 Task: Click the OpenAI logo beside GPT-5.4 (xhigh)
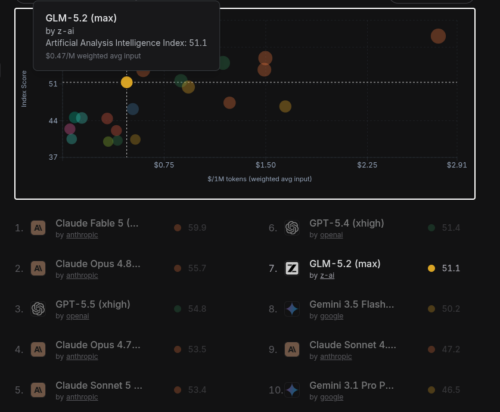pyautogui.click(x=292, y=228)
